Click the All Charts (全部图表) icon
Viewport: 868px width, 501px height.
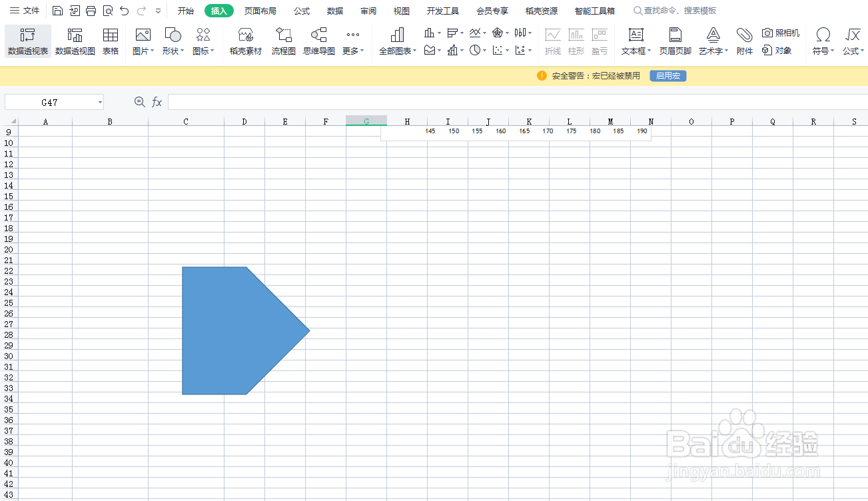398,35
